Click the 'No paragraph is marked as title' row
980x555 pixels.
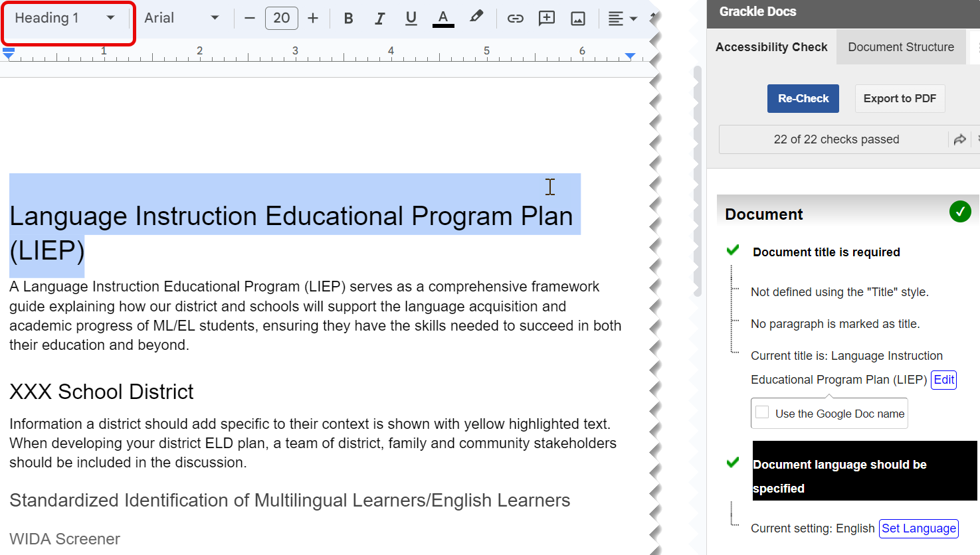835,324
